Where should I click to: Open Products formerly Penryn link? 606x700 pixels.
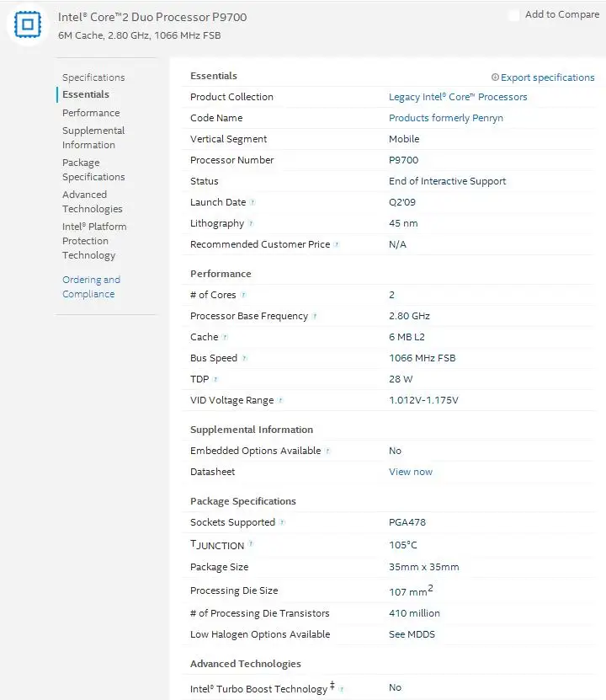coord(446,118)
